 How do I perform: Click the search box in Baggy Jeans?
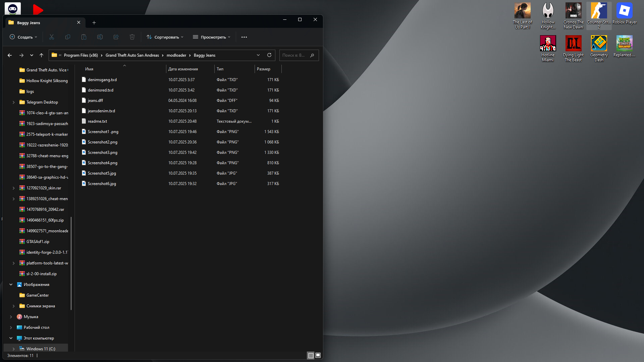[294, 55]
